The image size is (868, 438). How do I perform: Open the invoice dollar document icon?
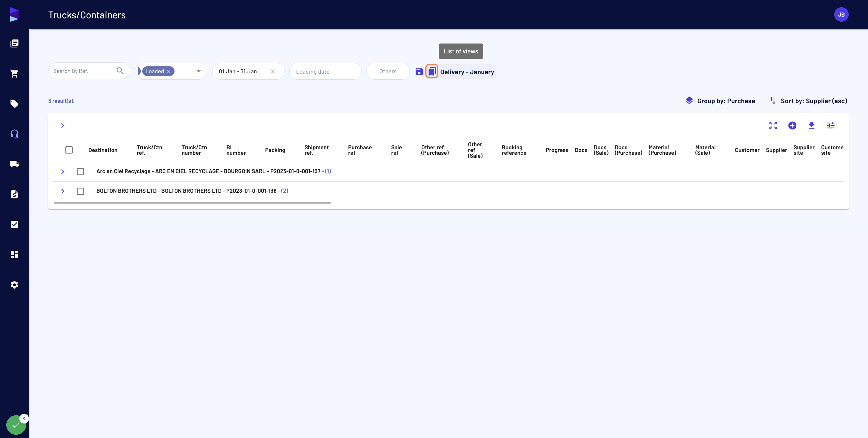[x=14, y=194]
